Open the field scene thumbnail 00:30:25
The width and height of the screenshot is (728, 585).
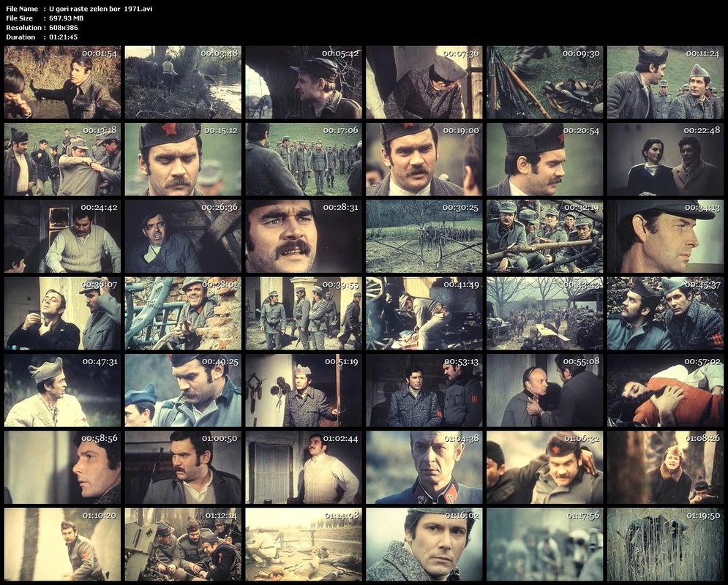(x=424, y=236)
